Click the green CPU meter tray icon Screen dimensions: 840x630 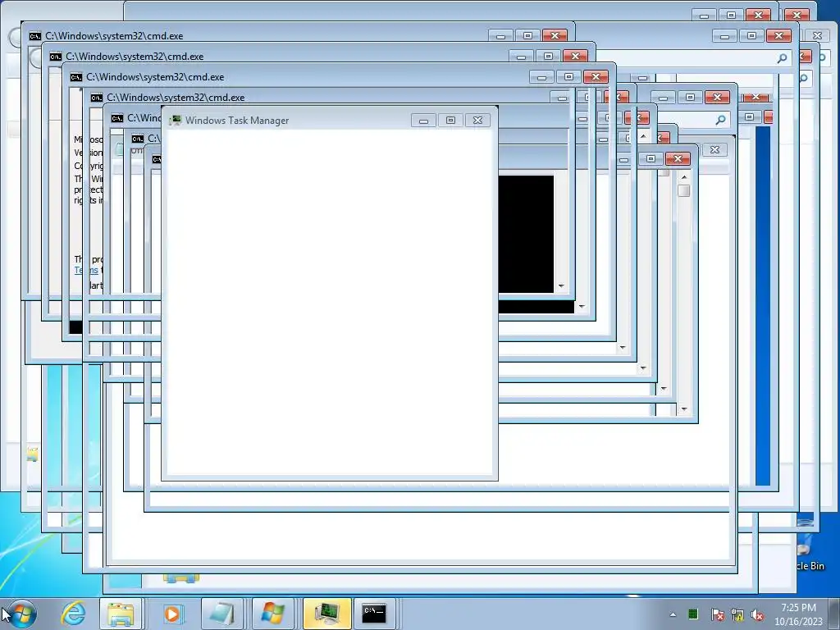pos(693,614)
